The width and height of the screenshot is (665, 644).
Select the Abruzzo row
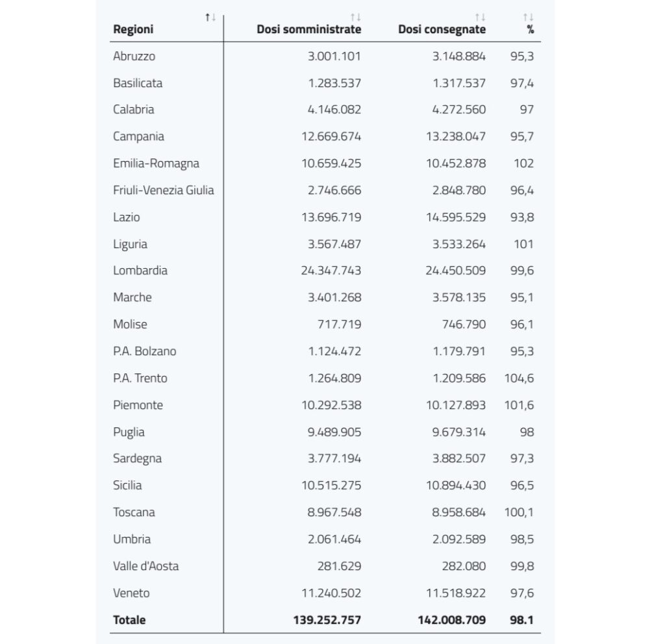[x=325, y=56]
